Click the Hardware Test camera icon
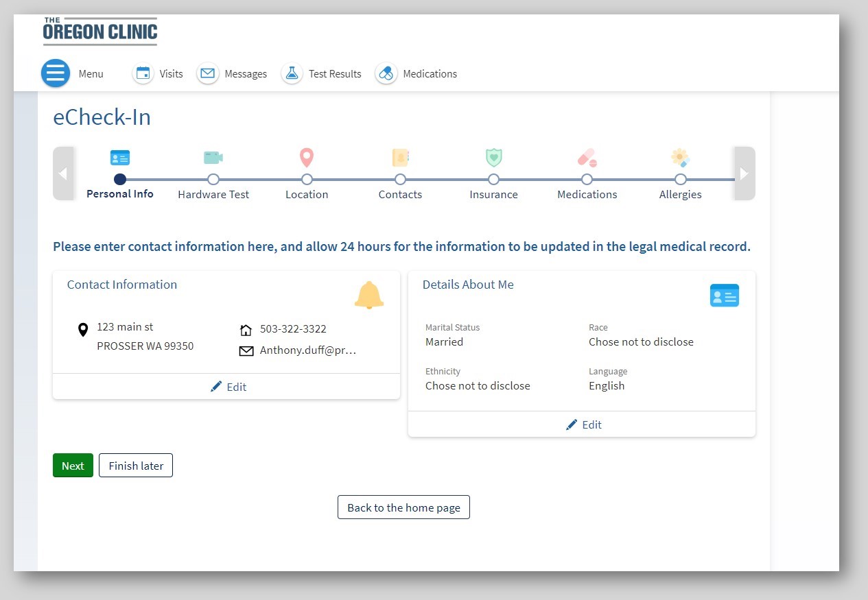The height and width of the screenshot is (600, 868). 213,157
